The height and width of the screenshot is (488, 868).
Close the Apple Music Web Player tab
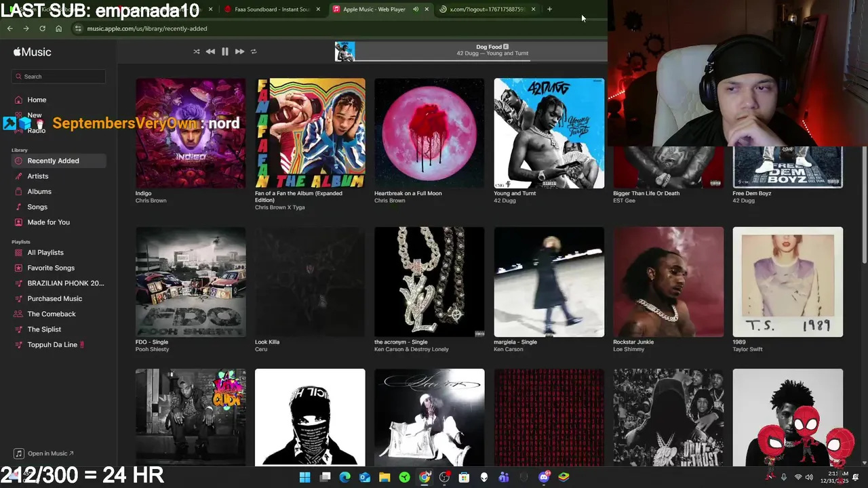pos(427,9)
